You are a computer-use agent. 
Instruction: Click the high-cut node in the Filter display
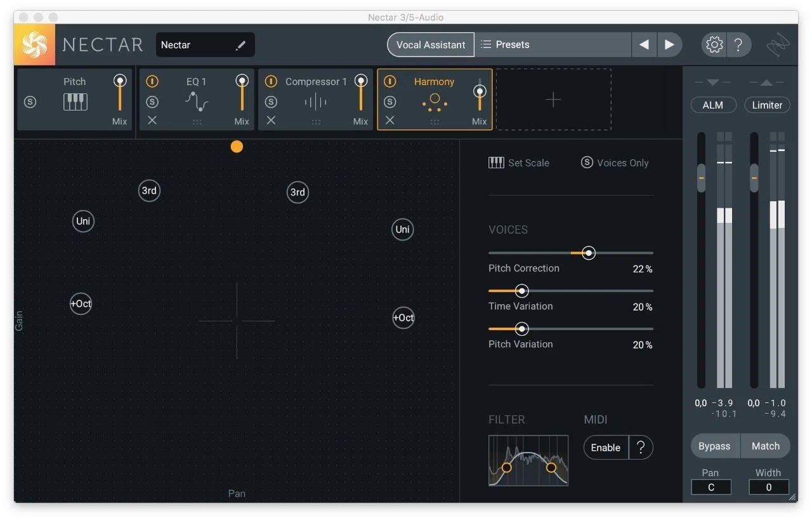coord(551,467)
